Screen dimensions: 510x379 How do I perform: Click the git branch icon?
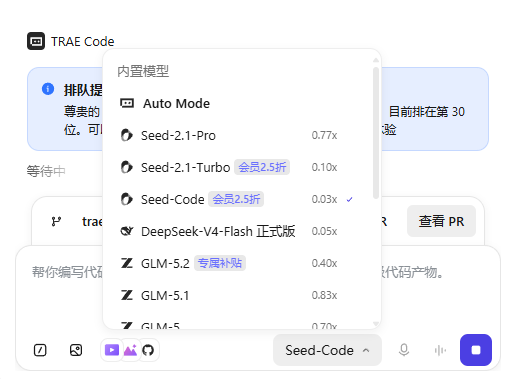pyautogui.click(x=56, y=221)
